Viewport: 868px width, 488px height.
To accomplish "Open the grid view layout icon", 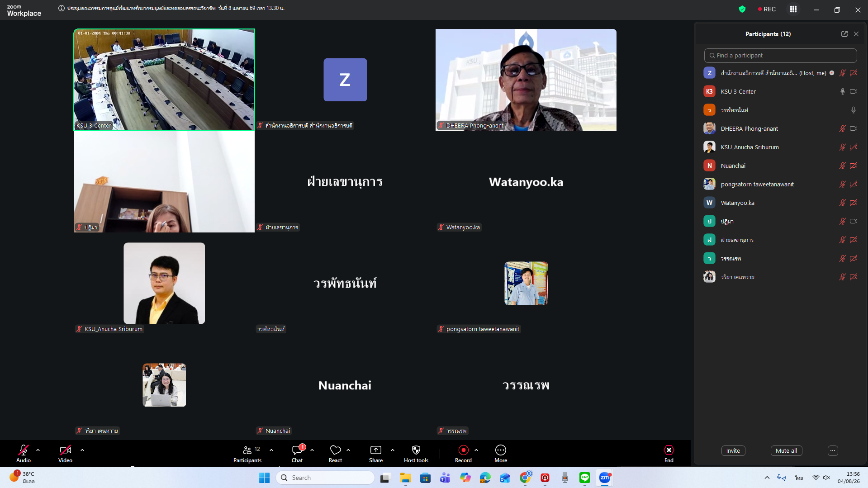I will (x=793, y=9).
